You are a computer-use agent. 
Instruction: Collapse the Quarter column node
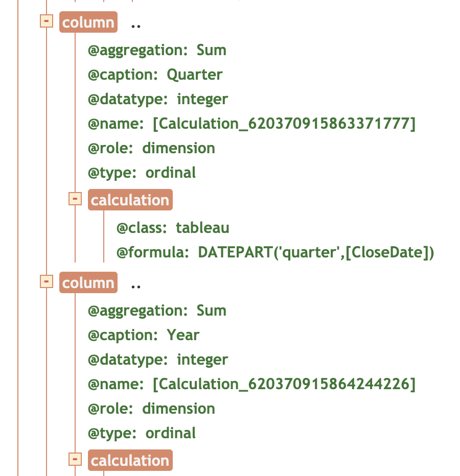[47, 21]
